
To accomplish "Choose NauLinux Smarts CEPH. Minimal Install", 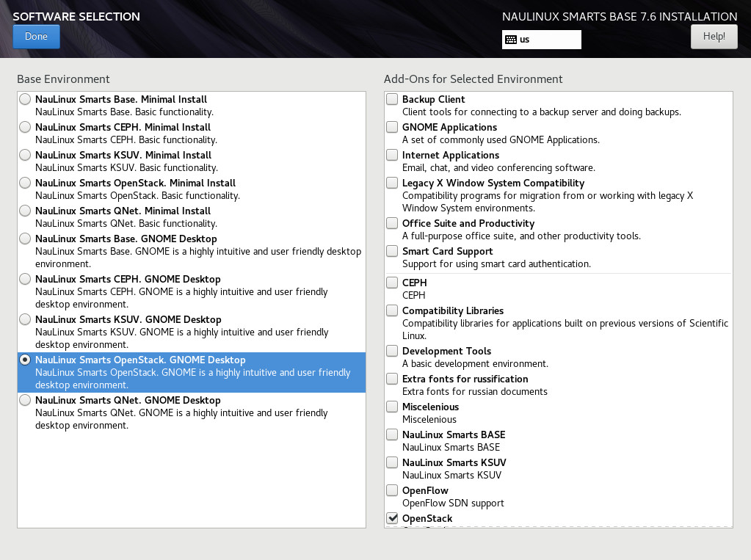I will pos(26,127).
